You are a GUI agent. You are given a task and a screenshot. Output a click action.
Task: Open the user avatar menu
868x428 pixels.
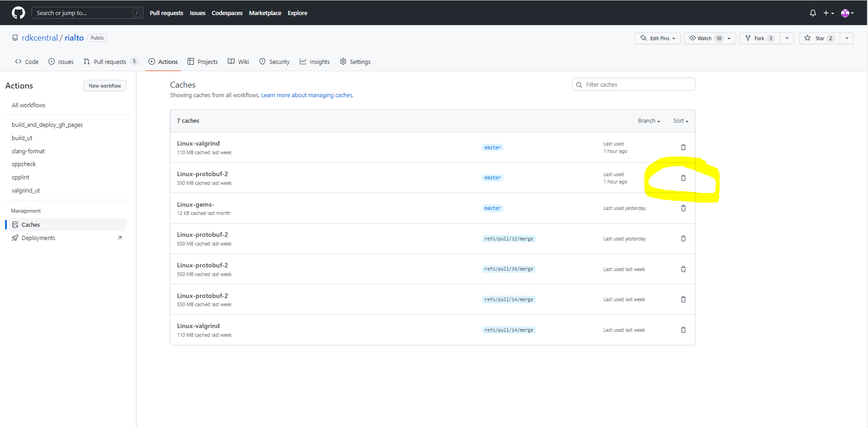coord(847,13)
